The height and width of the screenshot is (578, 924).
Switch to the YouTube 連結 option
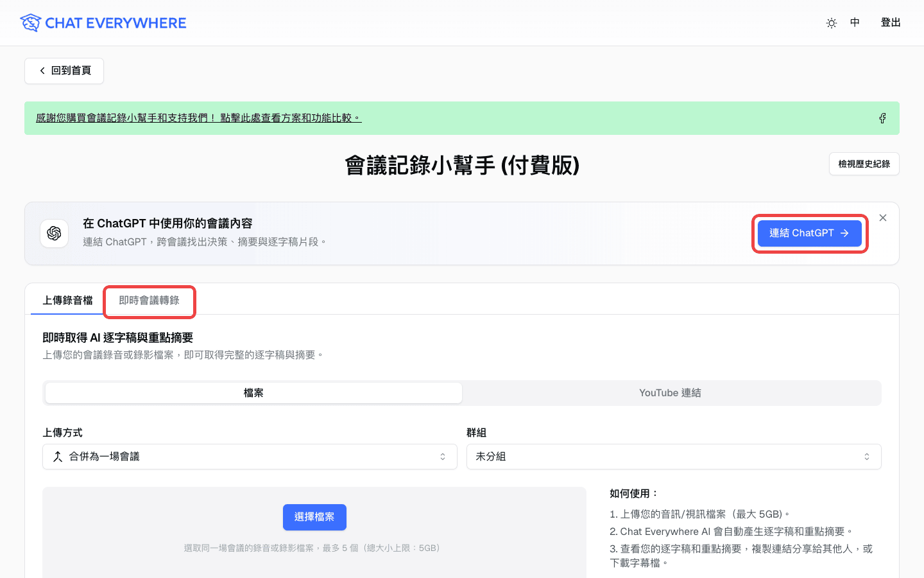[670, 393]
